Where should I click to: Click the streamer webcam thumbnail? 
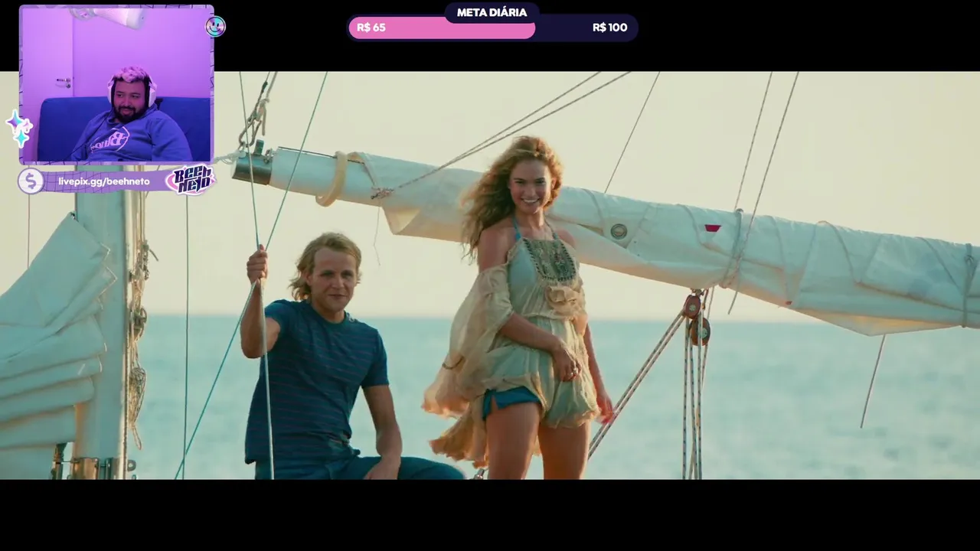click(x=116, y=84)
